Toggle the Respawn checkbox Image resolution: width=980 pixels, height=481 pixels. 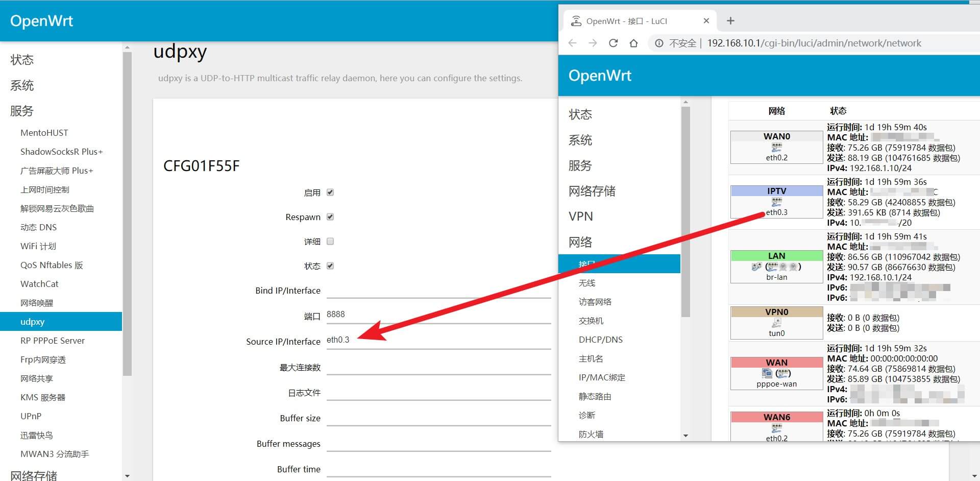pyautogui.click(x=330, y=217)
